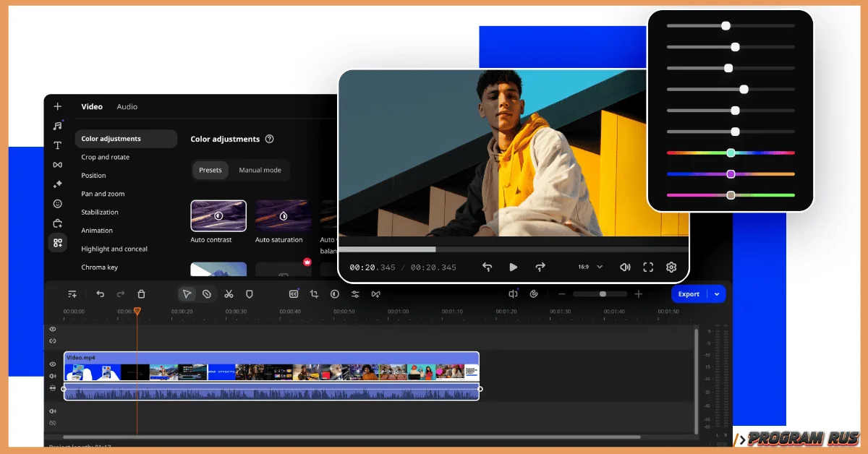Viewport: 868px width, 454px height.
Task: Click the music note icon in the sidebar
Action: point(57,125)
